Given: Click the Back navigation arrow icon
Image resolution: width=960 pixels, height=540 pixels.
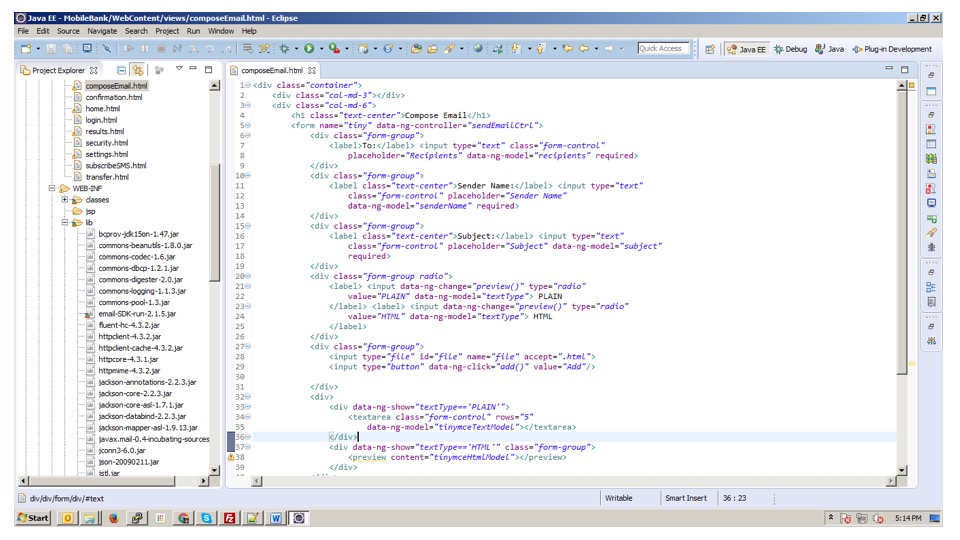Looking at the screenshot, I should point(583,48).
